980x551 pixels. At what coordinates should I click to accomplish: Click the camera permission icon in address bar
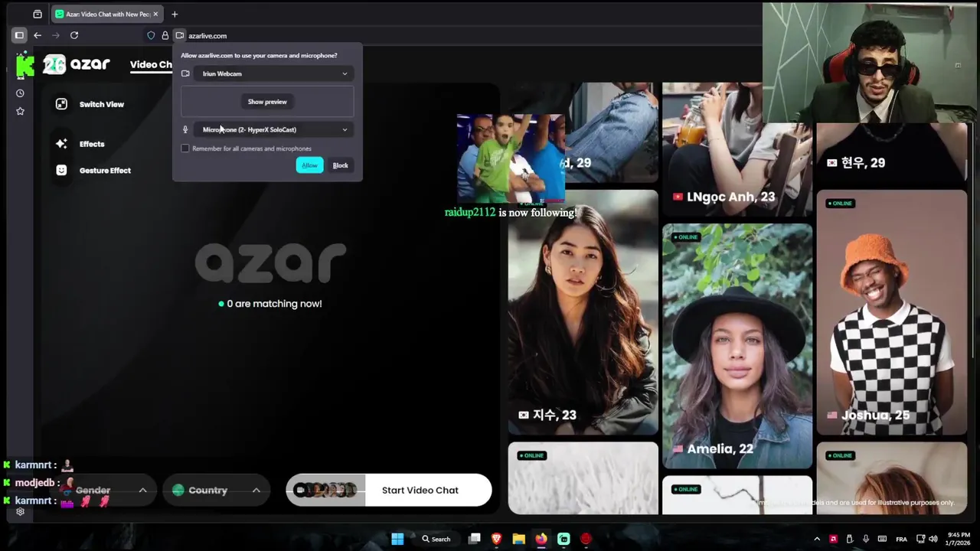tap(179, 35)
